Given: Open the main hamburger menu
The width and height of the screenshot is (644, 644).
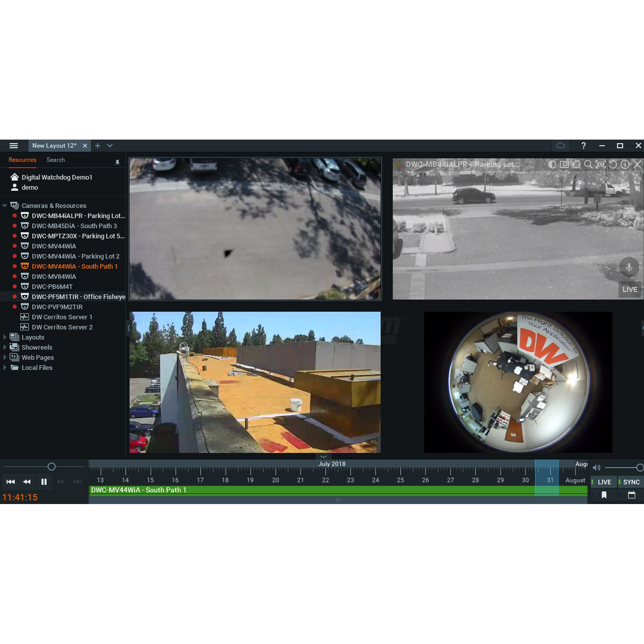Looking at the screenshot, I should tap(14, 146).
